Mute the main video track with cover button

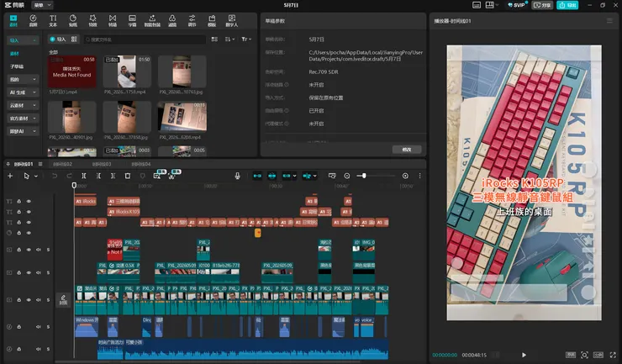coord(39,300)
